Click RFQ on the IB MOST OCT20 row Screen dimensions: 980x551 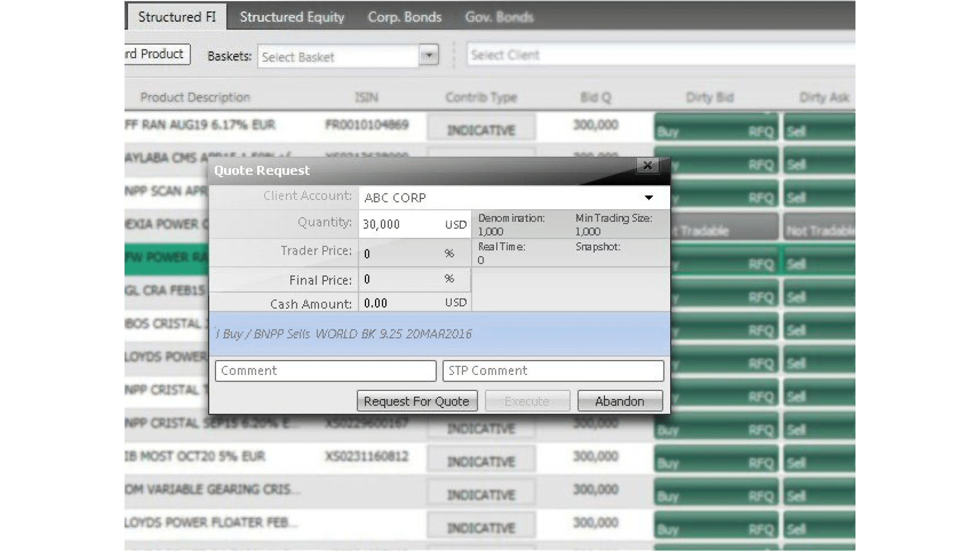[x=761, y=459]
